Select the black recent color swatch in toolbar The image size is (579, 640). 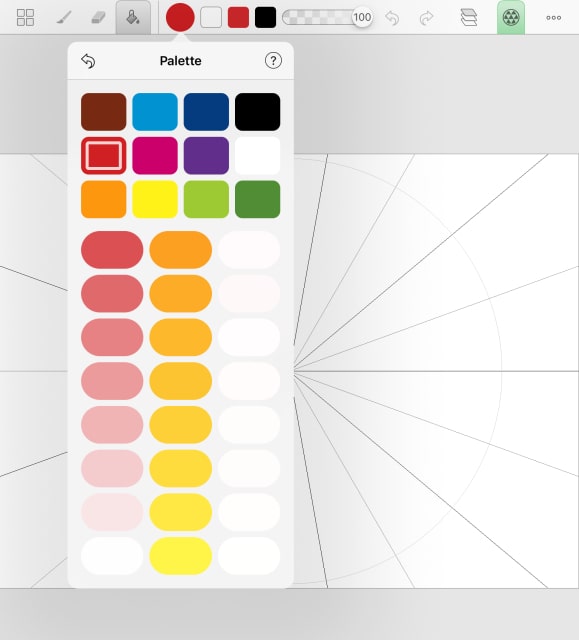click(265, 18)
